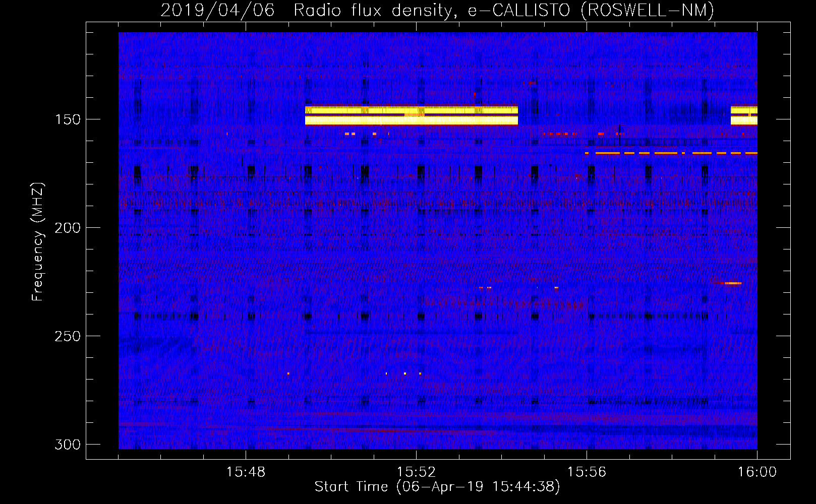816x504 pixels.
Task: Click the large bright yellow band near 150 MHz
Action: point(412,115)
